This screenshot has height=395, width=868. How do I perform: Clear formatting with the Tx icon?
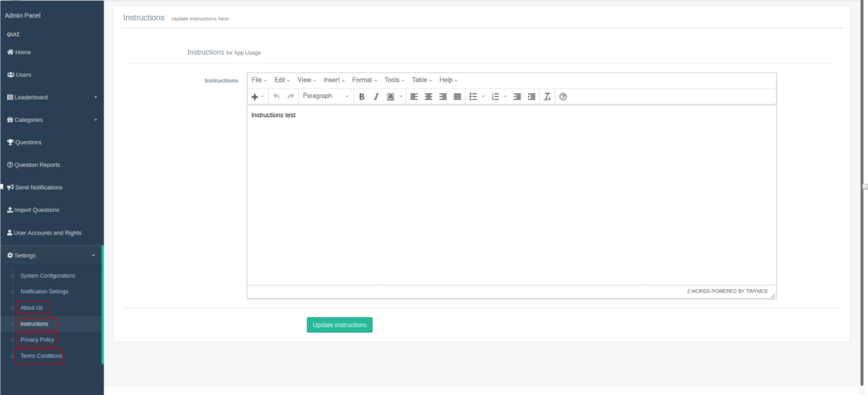click(548, 97)
